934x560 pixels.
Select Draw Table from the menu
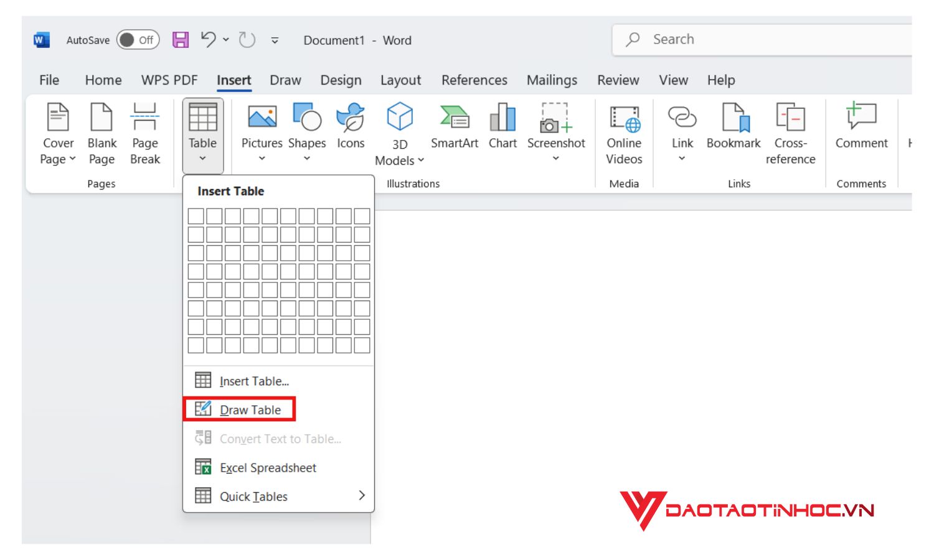tap(250, 409)
